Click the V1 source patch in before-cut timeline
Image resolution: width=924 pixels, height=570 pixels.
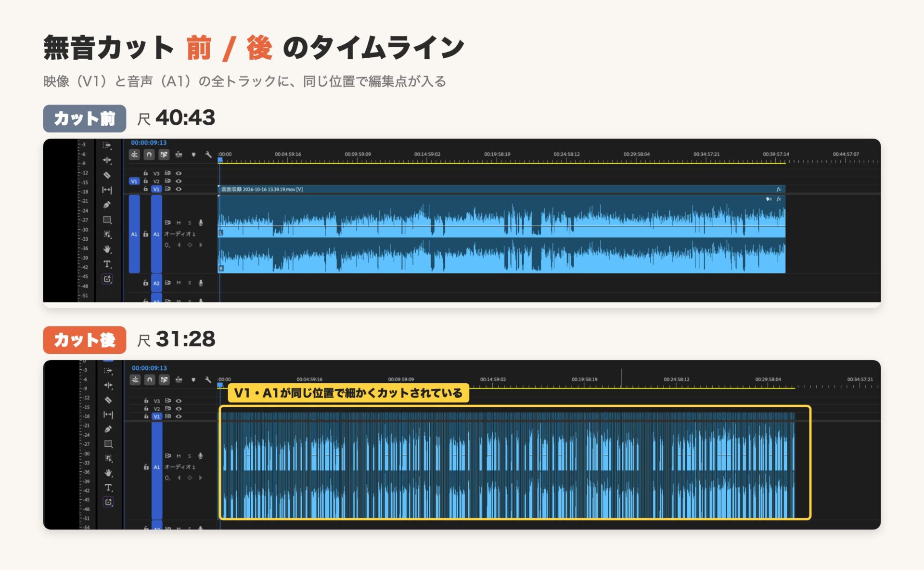(x=134, y=181)
